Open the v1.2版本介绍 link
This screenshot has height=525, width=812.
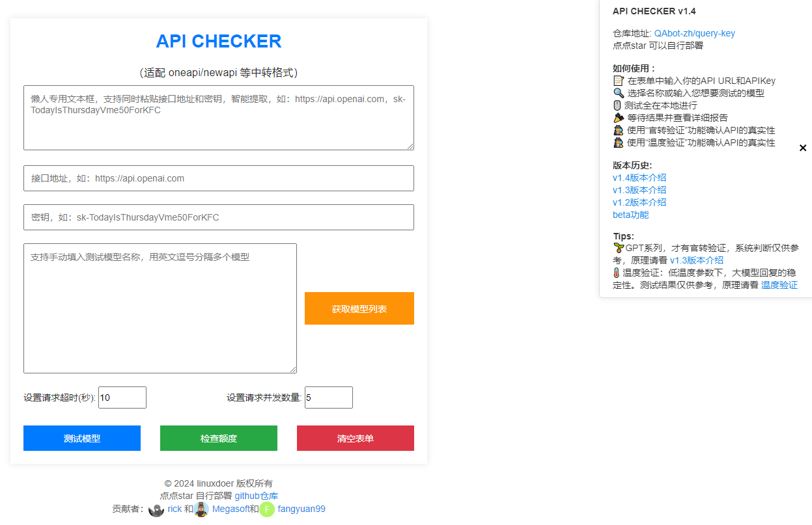pos(639,202)
